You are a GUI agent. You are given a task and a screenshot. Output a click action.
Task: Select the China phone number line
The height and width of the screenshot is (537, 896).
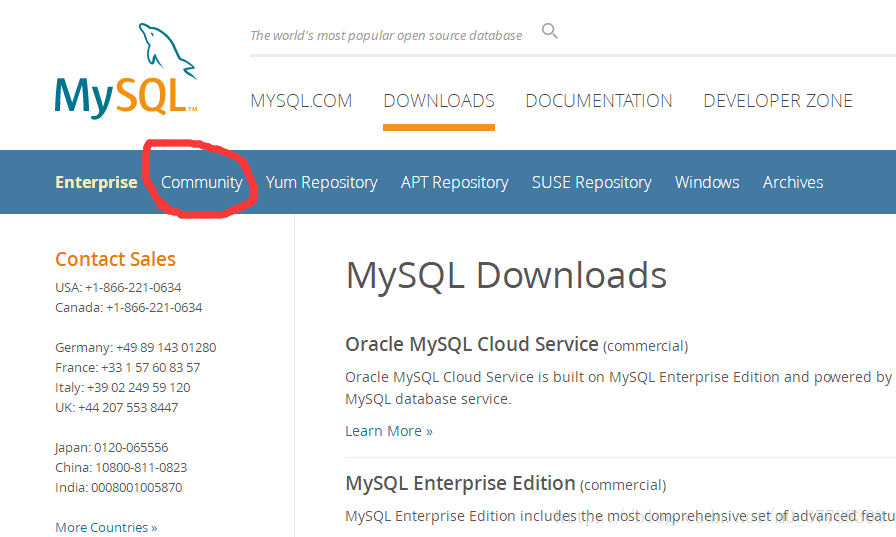pos(121,467)
